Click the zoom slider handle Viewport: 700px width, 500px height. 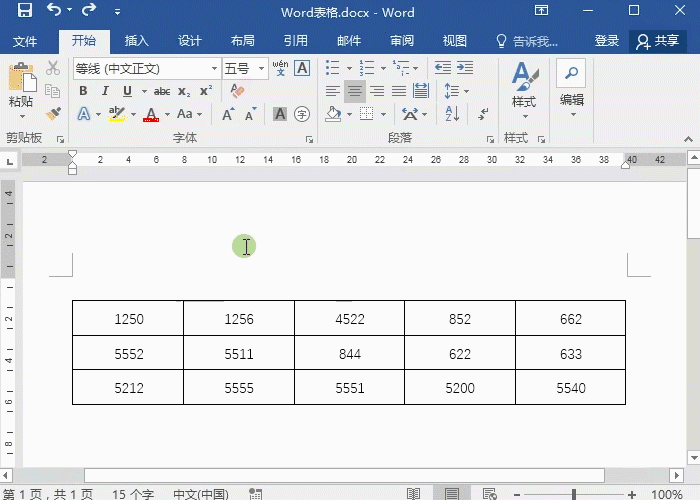pos(574,494)
